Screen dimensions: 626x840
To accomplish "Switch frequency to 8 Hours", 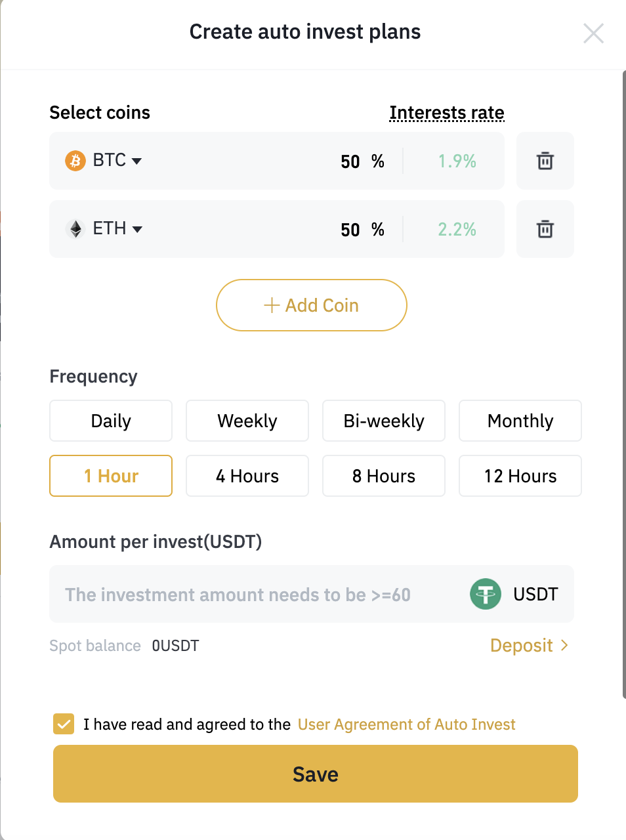I will click(x=384, y=476).
